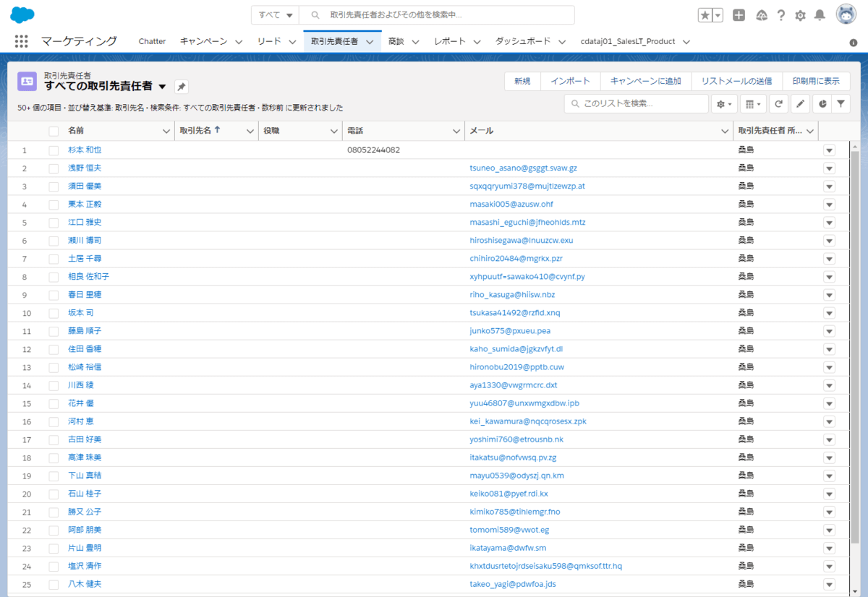
Task: Show charts panel icon
Action: [x=822, y=104]
